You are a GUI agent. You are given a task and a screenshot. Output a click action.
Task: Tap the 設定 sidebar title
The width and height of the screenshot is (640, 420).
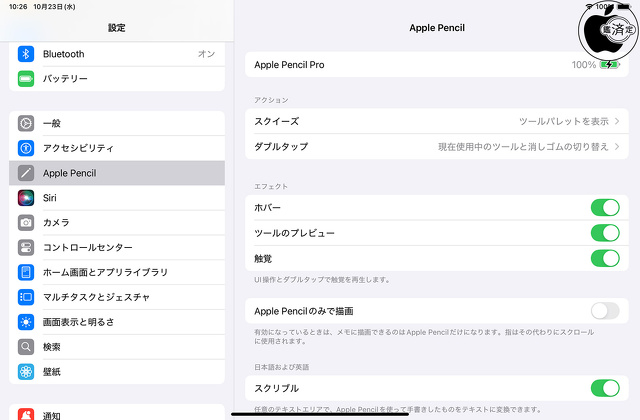point(117,28)
